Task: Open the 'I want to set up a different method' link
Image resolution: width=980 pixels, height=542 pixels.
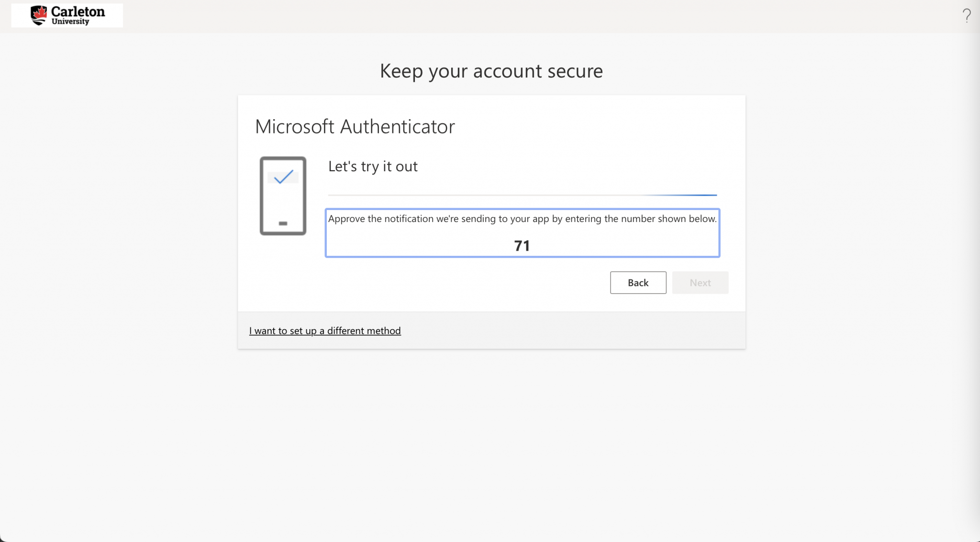Action: 325,331
